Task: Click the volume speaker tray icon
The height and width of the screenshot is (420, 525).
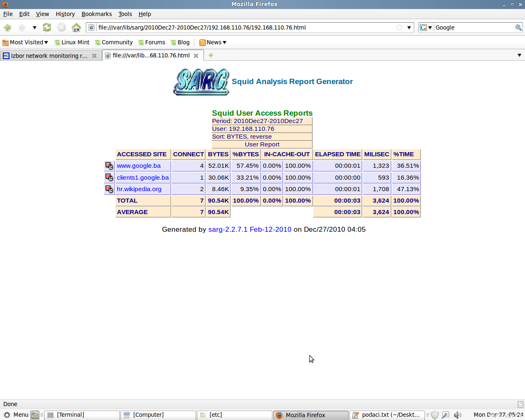Action: coord(458,415)
